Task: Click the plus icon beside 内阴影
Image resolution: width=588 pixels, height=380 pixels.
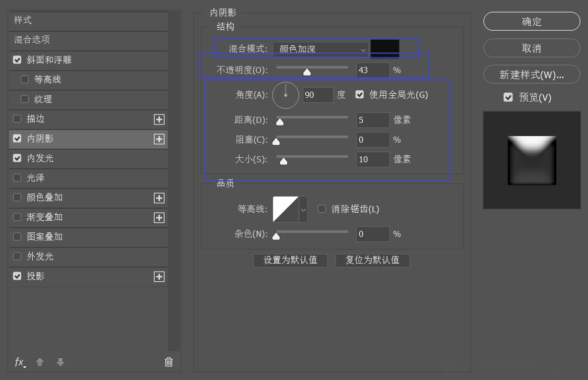Action: (159, 139)
